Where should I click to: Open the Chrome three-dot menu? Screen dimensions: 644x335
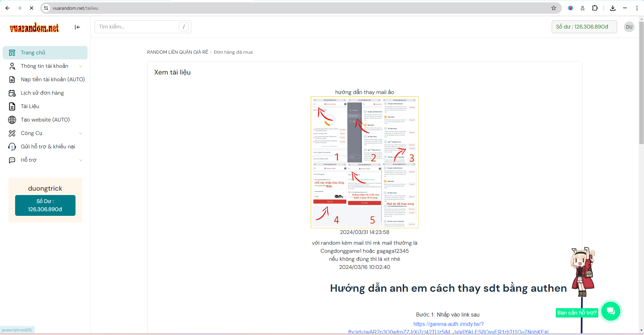pos(637,8)
